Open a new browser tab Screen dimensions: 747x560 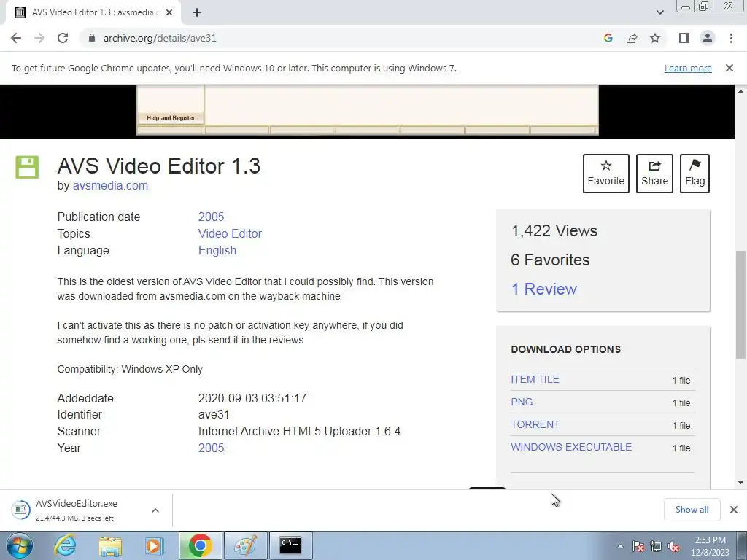[x=197, y=12]
